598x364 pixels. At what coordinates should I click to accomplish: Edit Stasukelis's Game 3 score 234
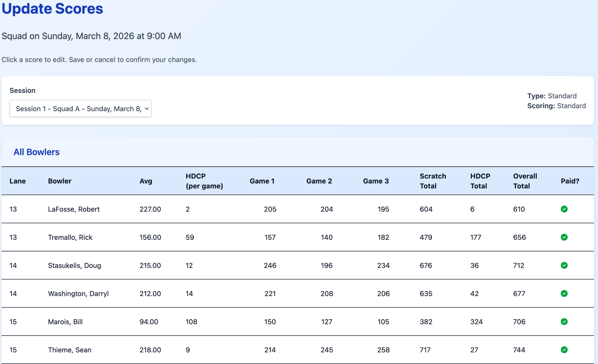(383, 265)
